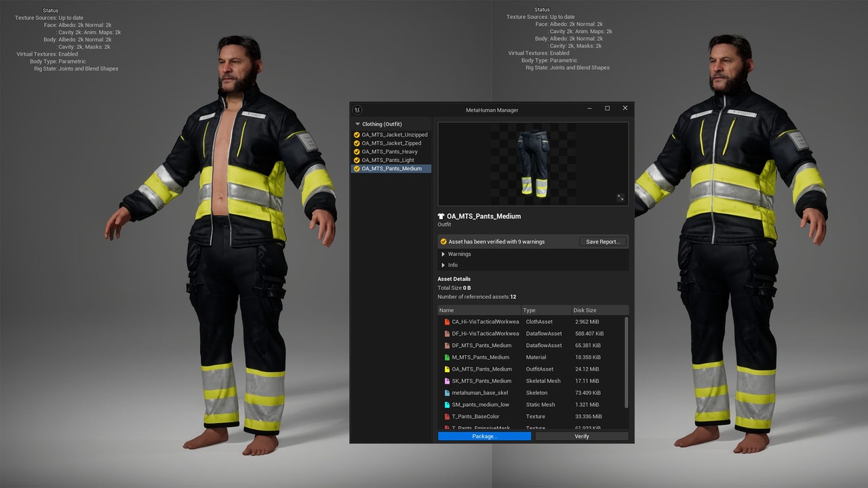Click the Verify button

click(x=582, y=436)
